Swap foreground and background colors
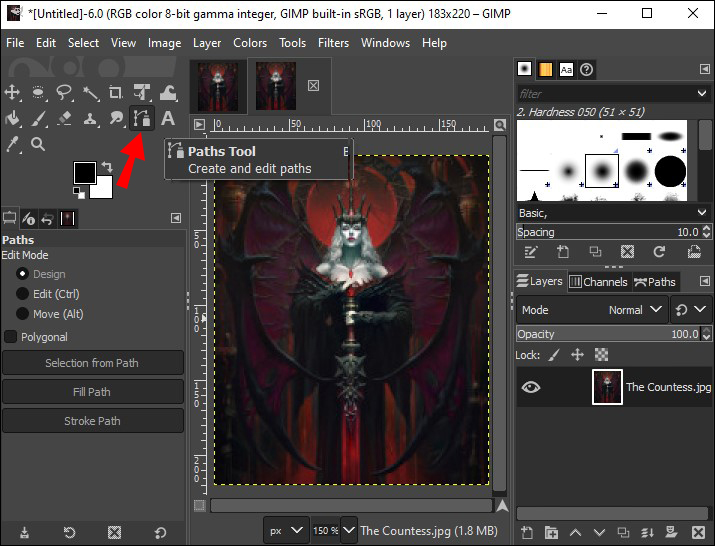This screenshot has height=546, width=715. tap(107, 167)
